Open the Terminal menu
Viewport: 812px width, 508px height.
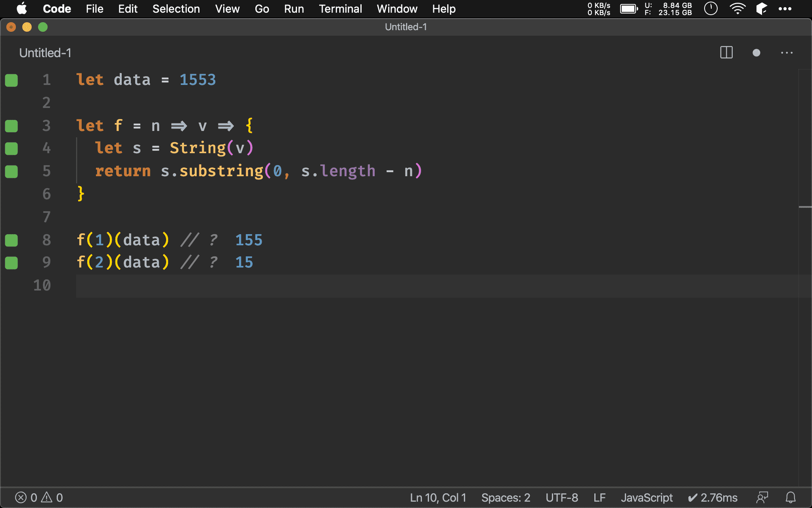click(340, 9)
